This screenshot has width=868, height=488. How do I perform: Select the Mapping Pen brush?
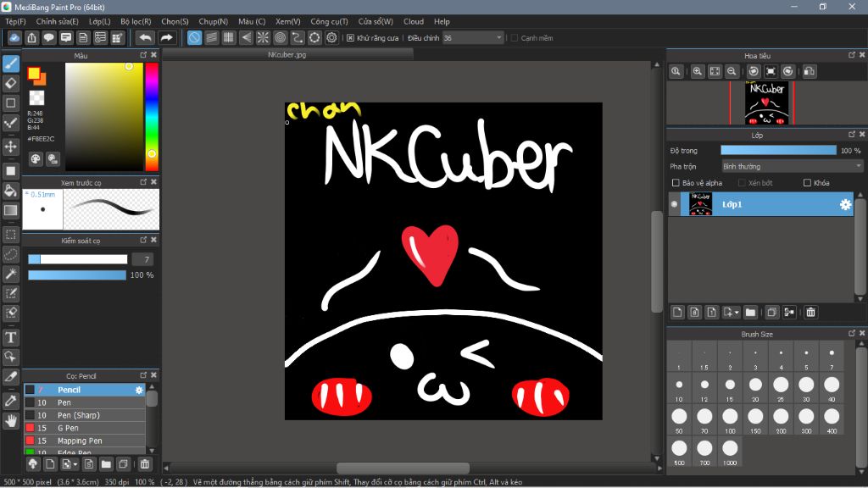click(x=85, y=441)
